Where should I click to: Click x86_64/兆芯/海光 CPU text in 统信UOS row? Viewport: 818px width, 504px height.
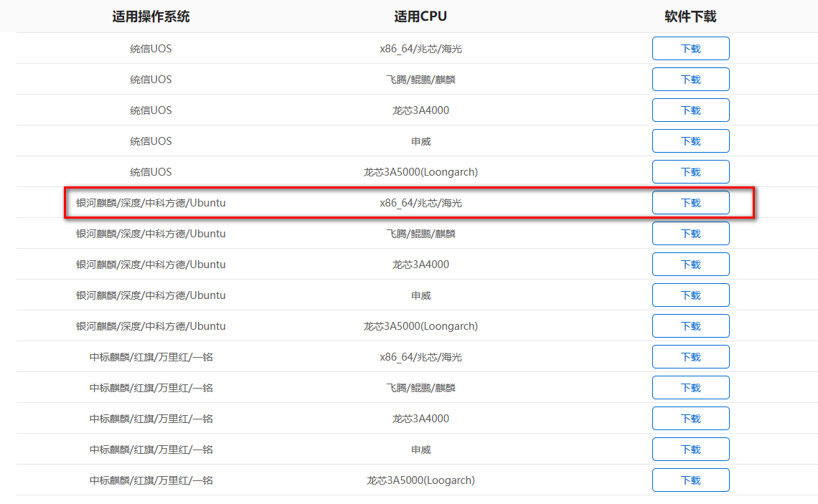coord(420,49)
